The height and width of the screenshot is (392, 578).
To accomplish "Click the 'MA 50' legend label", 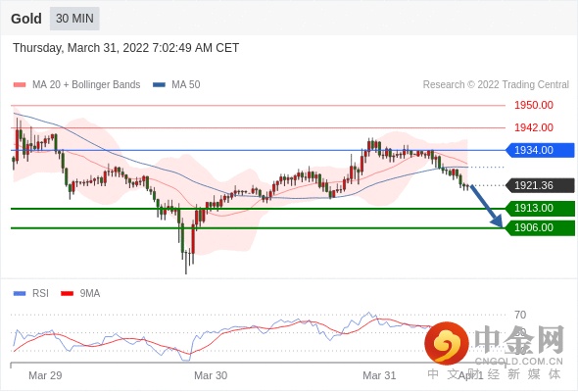I will 186,85.
